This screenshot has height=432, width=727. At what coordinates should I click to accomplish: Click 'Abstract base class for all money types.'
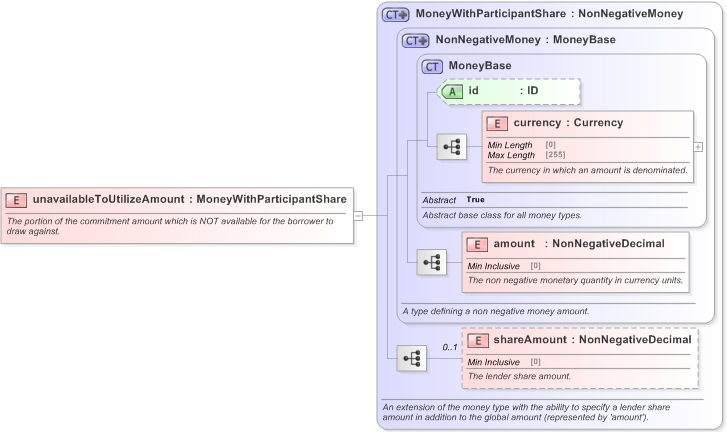click(502, 215)
